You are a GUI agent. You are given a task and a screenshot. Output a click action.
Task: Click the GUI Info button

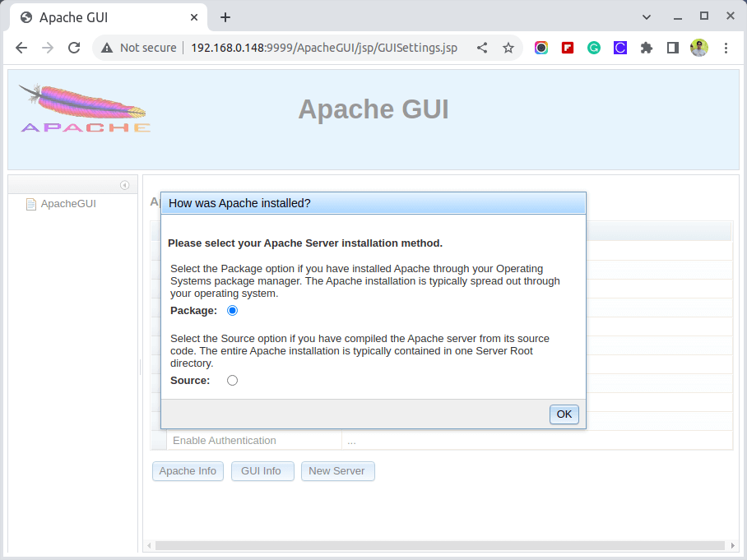point(261,471)
